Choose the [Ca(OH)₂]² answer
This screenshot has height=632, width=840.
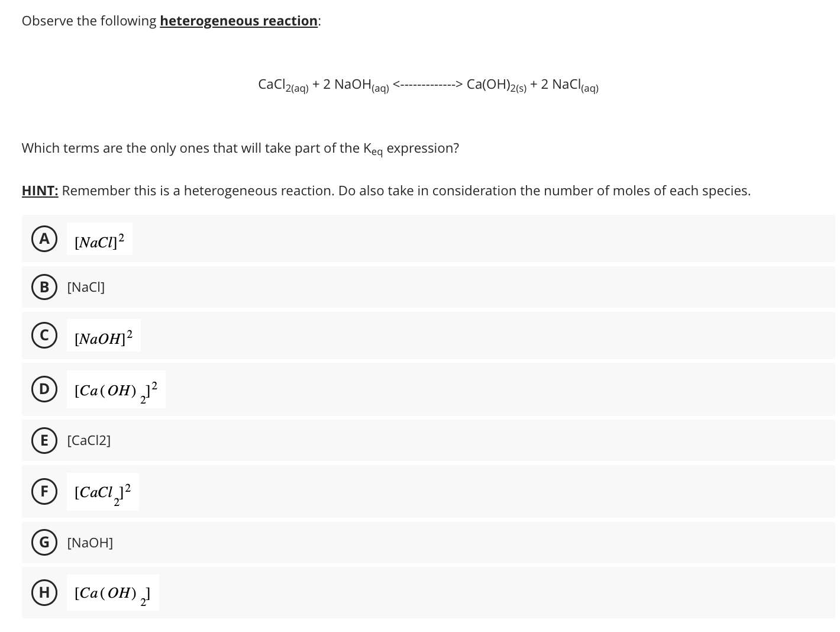click(x=115, y=390)
